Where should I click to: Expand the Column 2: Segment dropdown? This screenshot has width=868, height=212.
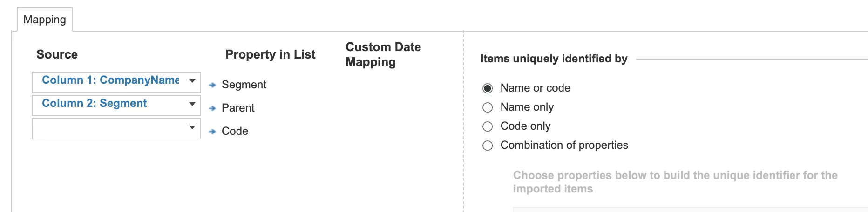tap(116, 106)
